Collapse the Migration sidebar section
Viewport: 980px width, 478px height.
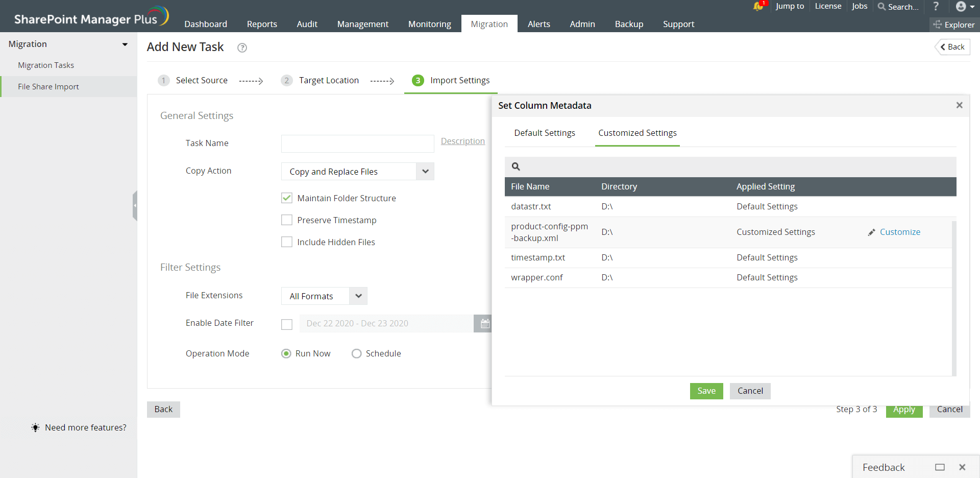125,44
